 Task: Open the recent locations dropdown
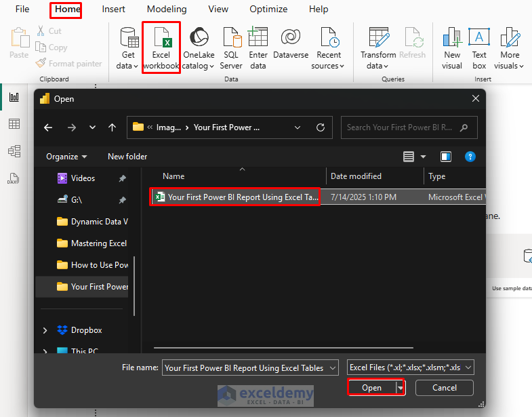click(x=92, y=127)
